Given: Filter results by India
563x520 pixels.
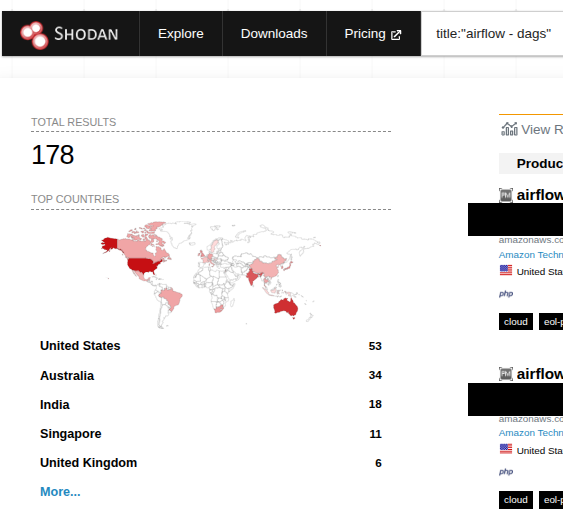Looking at the screenshot, I should 55,405.
